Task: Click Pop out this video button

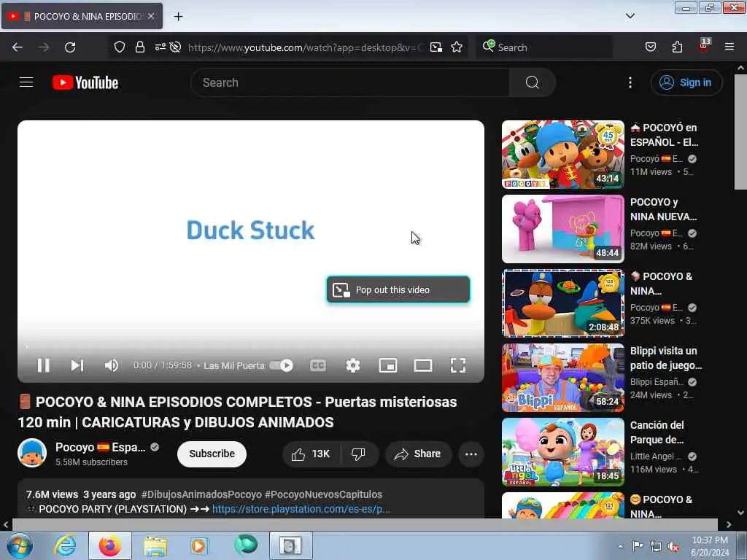Action: click(398, 289)
